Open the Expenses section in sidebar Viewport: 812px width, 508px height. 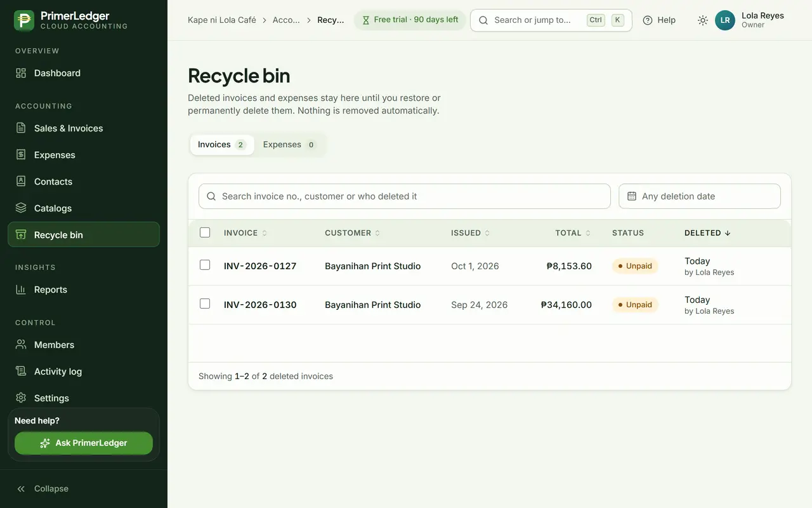(84, 155)
